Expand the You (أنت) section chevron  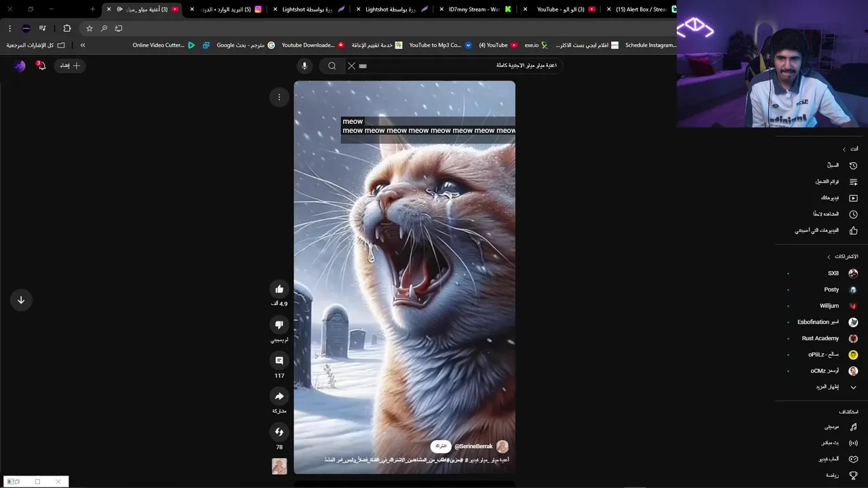click(x=844, y=149)
